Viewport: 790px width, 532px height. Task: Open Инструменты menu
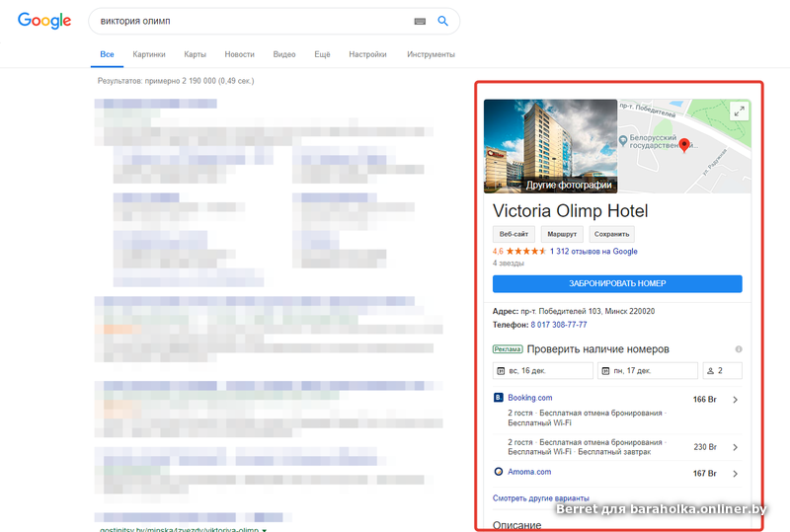tap(431, 54)
